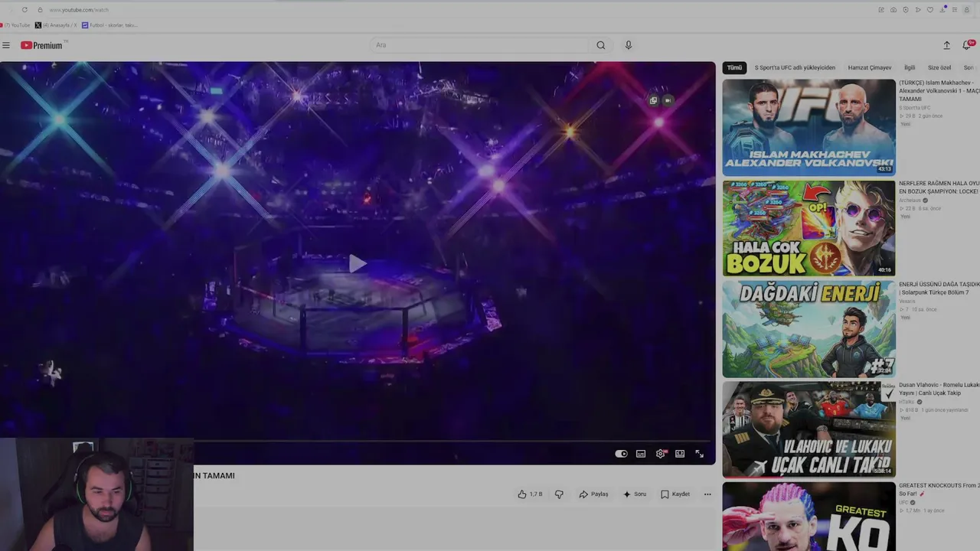
Task: Open the YouTube guide hamburger menu
Action: point(6,45)
